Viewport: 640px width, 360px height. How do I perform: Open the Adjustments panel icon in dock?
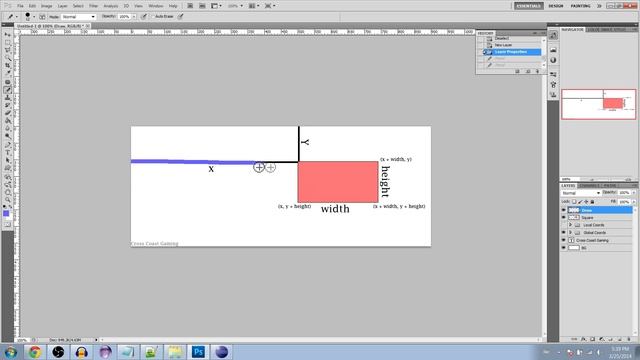(x=553, y=60)
